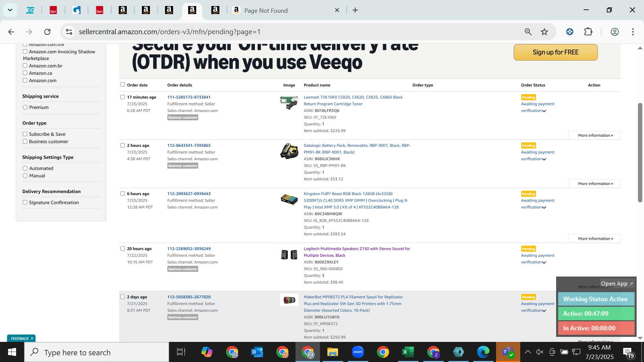644x362 pixels.
Task: Expand Awaiting payment verification for Lexmark order
Action: pyautogui.click(x=537, y=107)
